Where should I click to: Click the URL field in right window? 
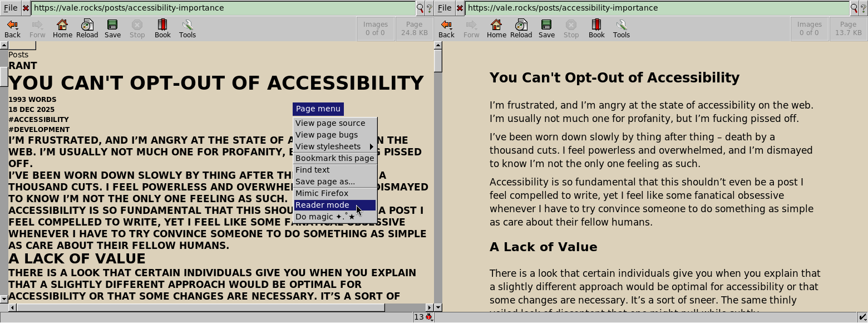pos(657,8)
